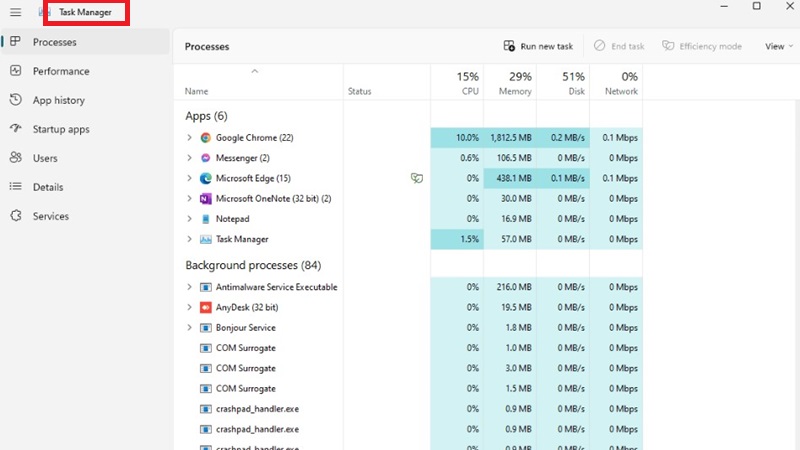Click the Efficiency mode button

702,46
